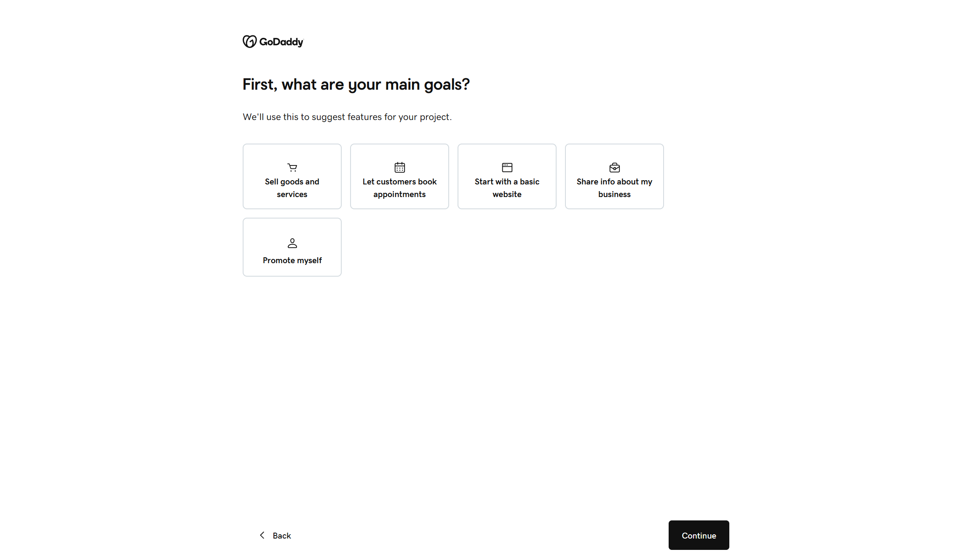Click the subtitle about suggesting features
The width and height of the screenshot is (972, 560).
(x=347, y=117)
